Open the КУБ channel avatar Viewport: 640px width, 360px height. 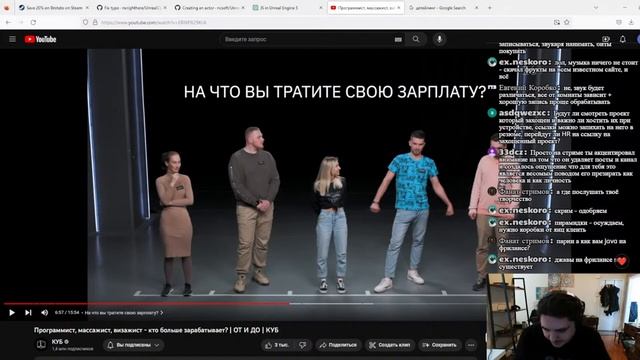point(41,344)
